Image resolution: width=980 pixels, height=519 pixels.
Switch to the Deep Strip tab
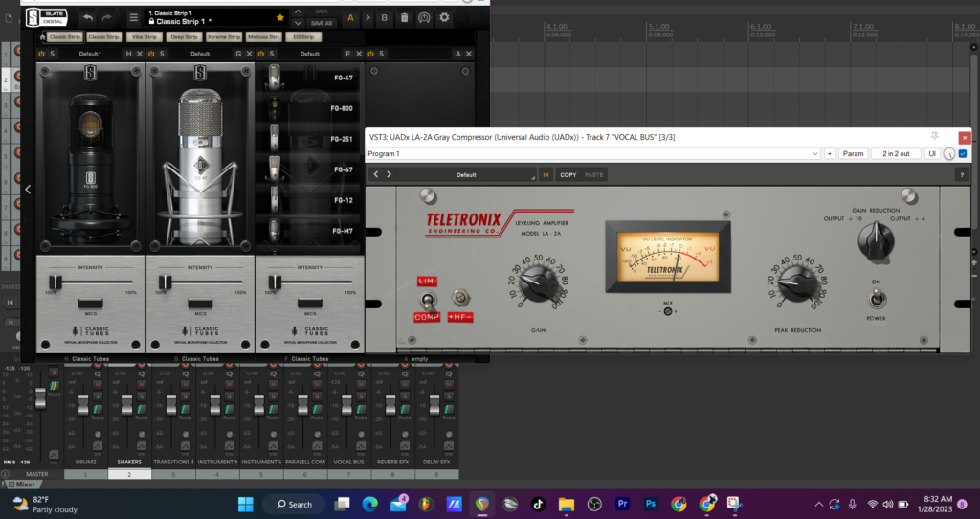[184, 37]
